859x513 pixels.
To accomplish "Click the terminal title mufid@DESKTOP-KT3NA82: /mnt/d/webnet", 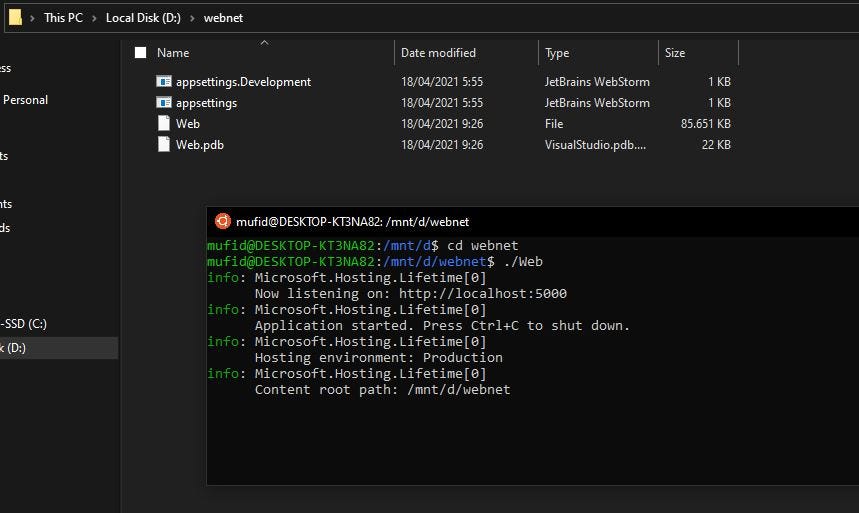I will [352, 221].
